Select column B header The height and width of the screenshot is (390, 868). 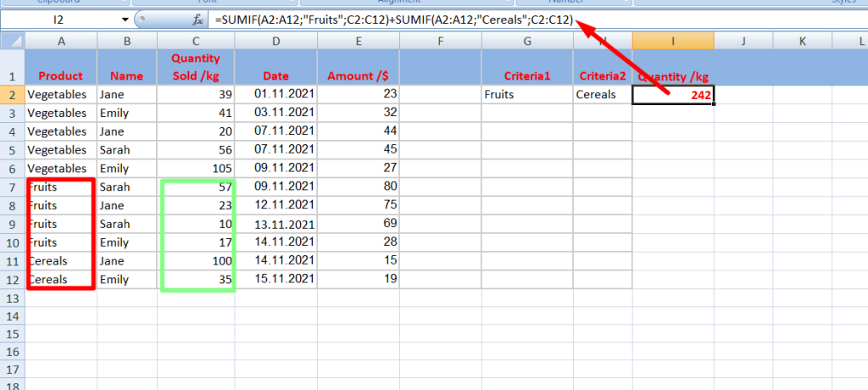click(127, 41)
